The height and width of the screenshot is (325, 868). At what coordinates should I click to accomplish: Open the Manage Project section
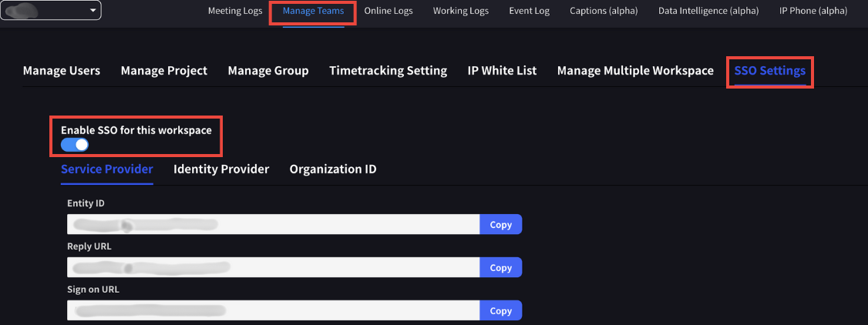(164, 71)
